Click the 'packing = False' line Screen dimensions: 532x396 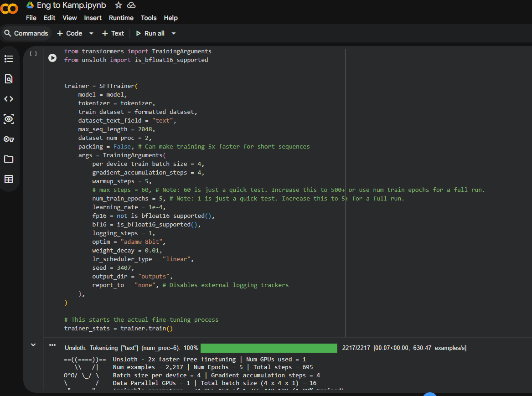pyautogui.click(x=194, y=146)
